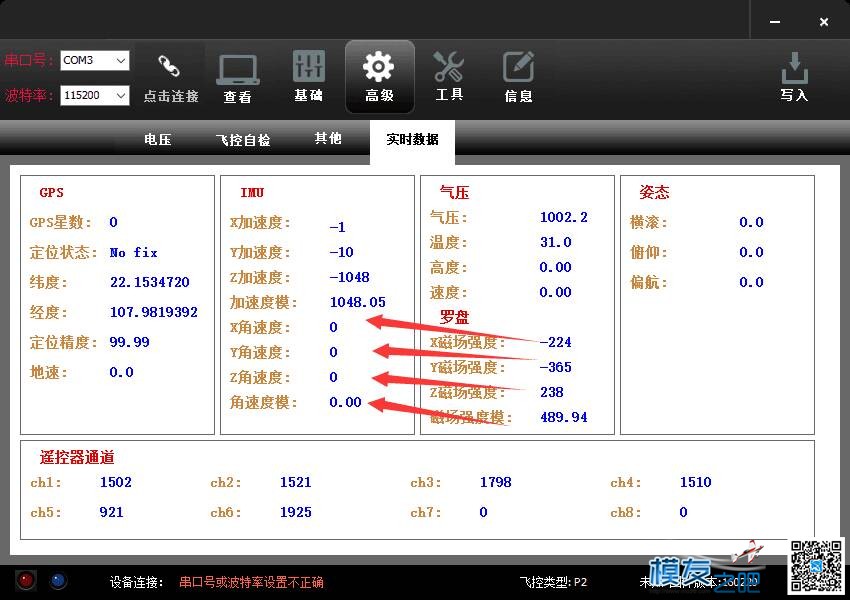Image resolution: width=850 pixels, height=600 pixels.
Task: Click the 温度 value 31.0
Action: [556, 242]
